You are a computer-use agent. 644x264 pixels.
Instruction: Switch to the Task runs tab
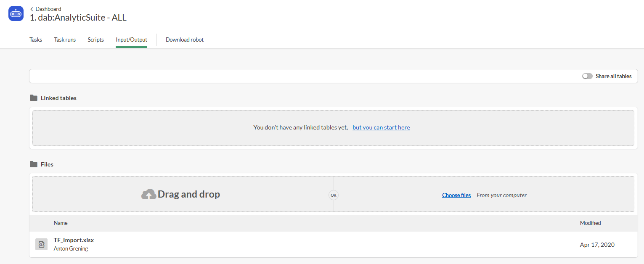point(65,40)
